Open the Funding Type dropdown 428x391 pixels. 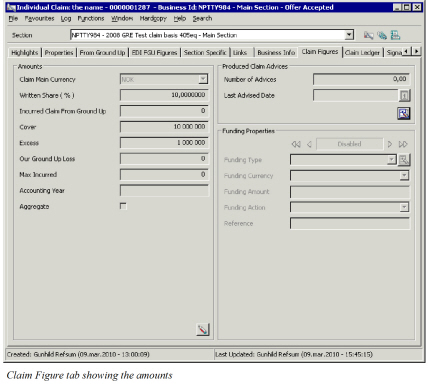tap(392, 160)
